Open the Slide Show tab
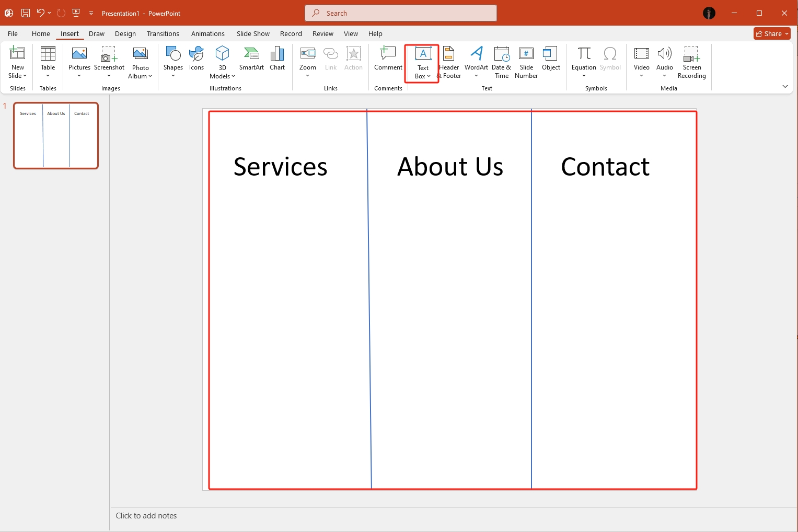798x532 pixels. (x=253, y=33)
